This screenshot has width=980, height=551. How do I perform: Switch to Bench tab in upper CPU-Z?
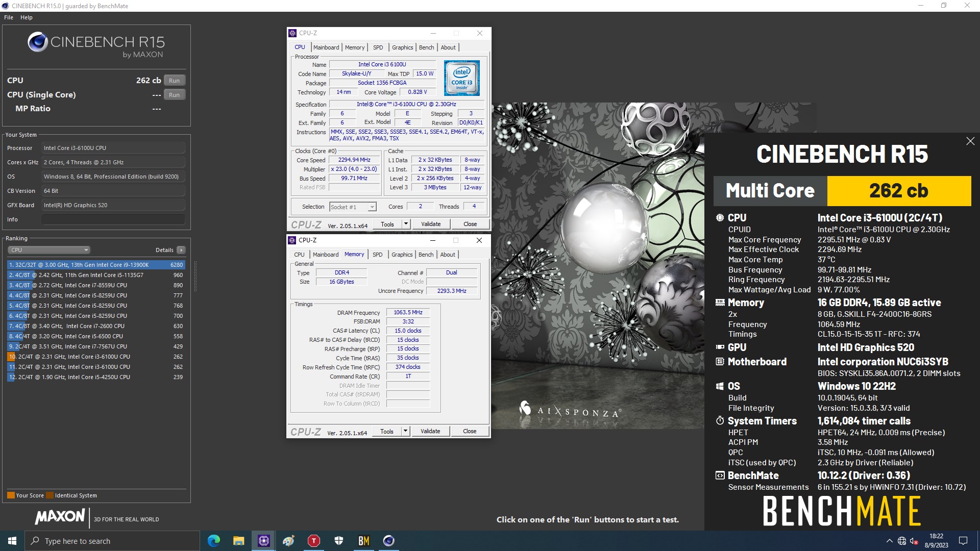tap(427, 47)
